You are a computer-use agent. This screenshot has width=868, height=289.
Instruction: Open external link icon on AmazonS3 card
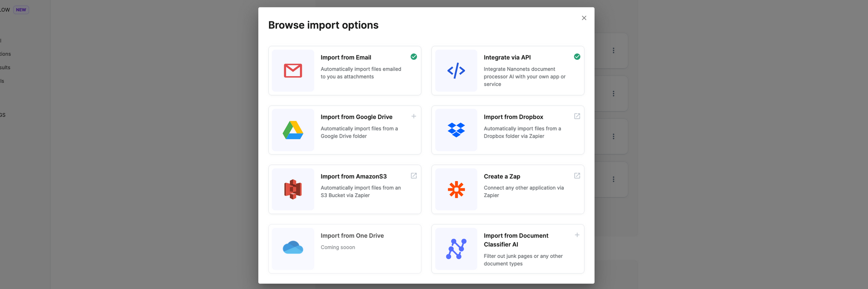(x=414, y=175)
